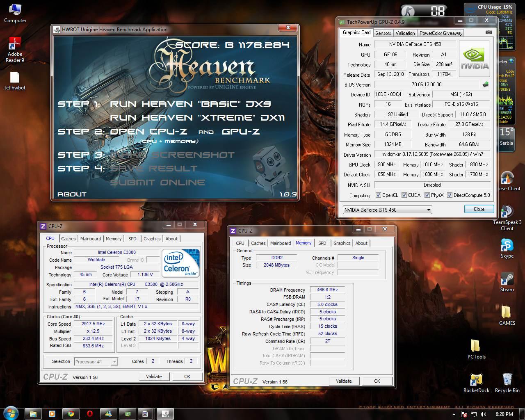The width and height of the screenshot is (525, 420).
Task: Switch to the Sensors tab in GPU-Z
Action: click(383, 33)
